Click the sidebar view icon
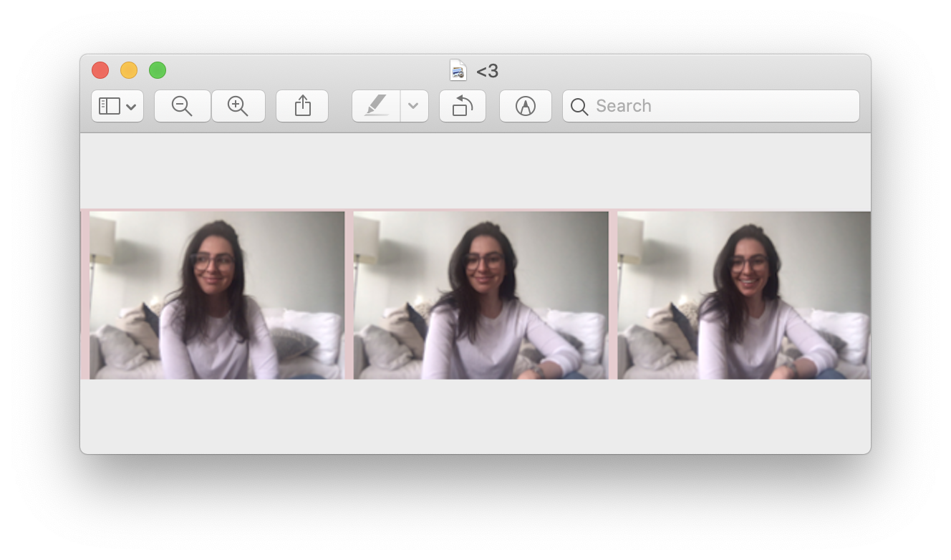The height and width of the screenshot is (560, 951). (x=109, y=106)
